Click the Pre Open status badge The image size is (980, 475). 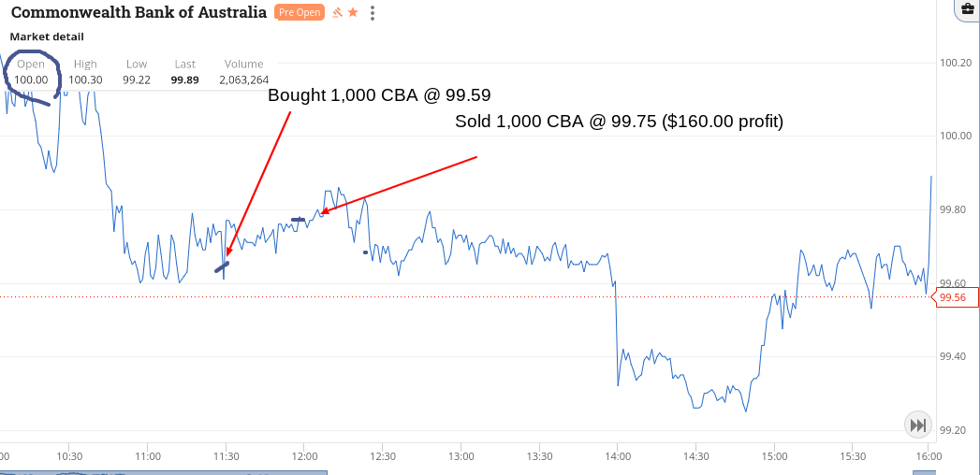[x=300, y=12]
